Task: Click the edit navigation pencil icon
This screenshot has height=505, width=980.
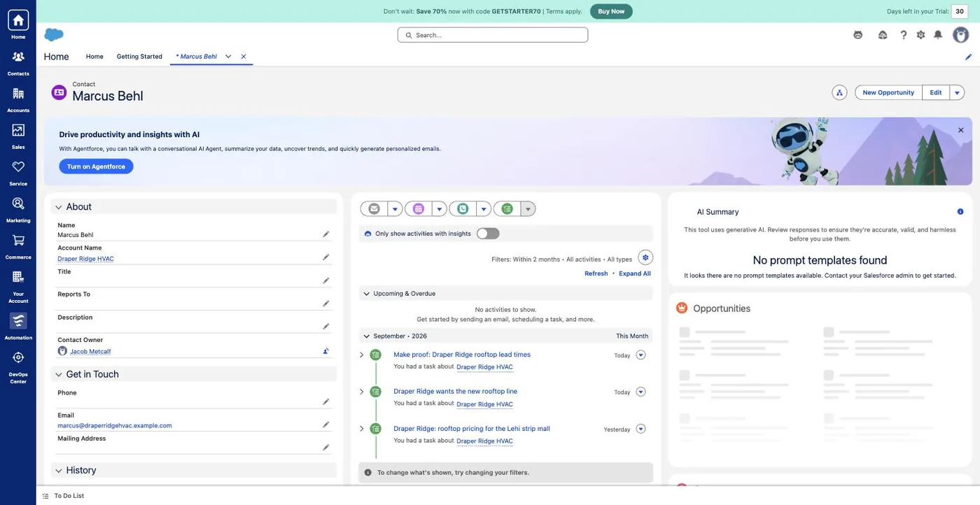Action: tap(968, 57)
